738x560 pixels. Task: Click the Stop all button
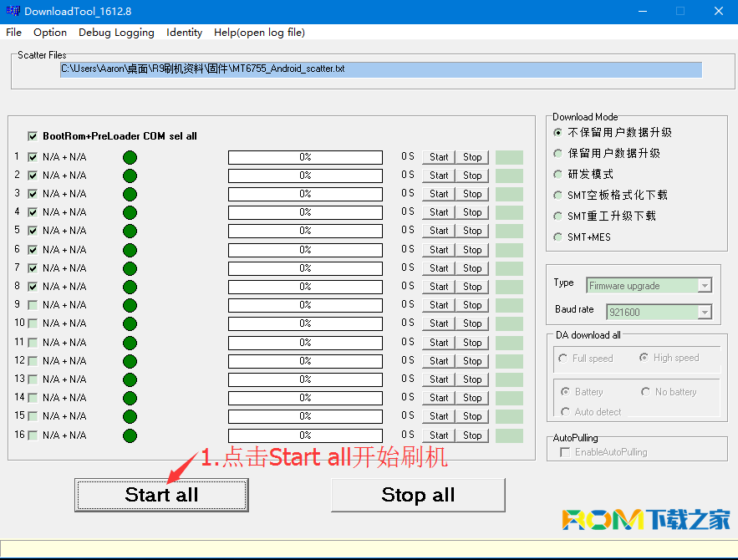tap(418, 495)
